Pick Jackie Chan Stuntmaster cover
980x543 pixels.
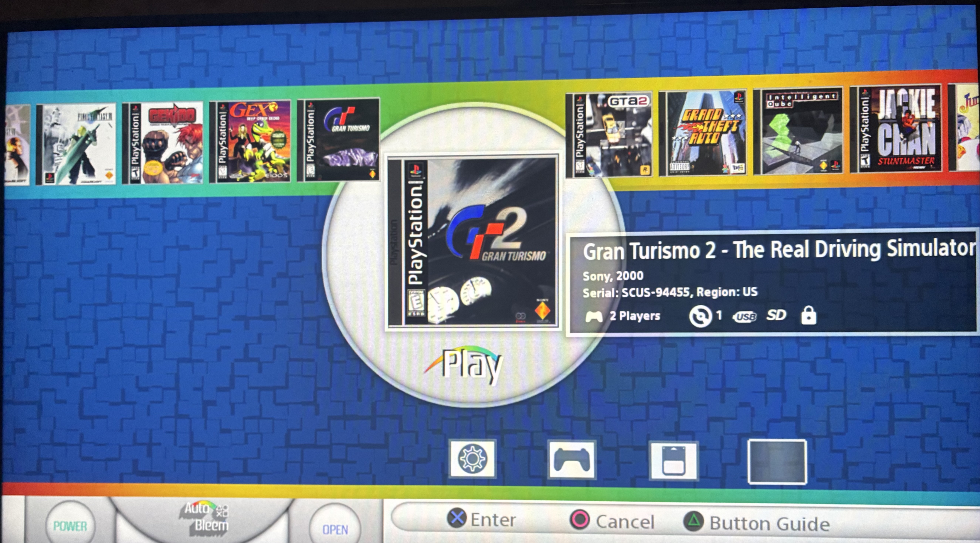tap(896, 129)
